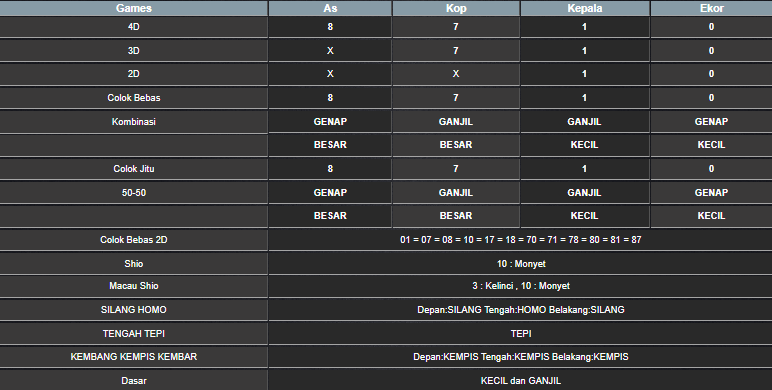Click As value 8 in Colok Bebas row
The width and height of the screenshot is (772, 390).
pos(330,98)
